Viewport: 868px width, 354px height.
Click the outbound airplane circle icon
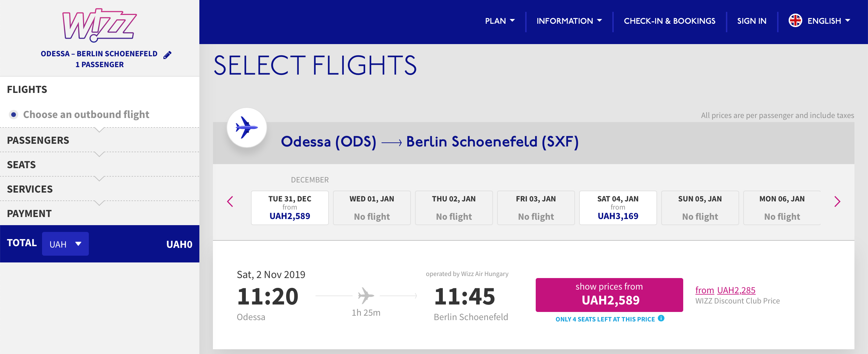click(x=247, y=128)
